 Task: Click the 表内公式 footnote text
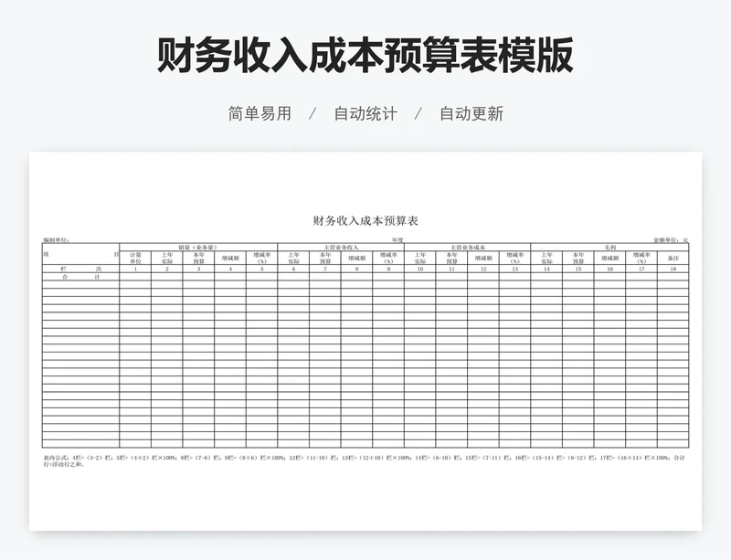[364, 460]
